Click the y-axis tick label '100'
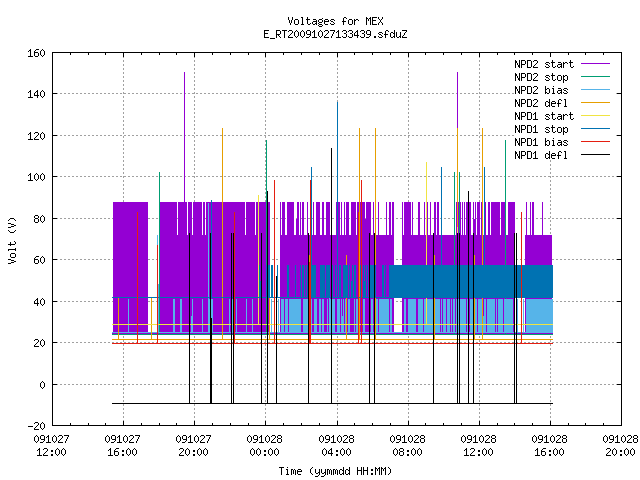 coord(36,178)
